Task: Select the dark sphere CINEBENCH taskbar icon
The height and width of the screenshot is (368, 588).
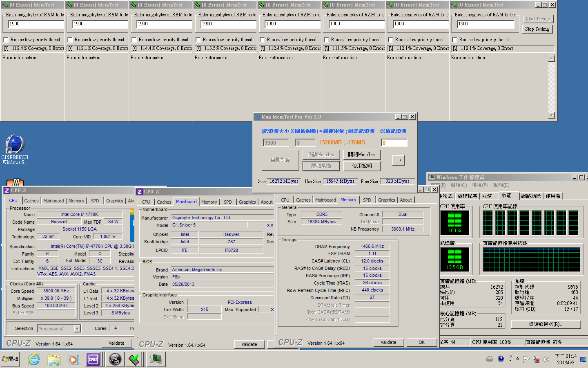Action: pos(115,359)
